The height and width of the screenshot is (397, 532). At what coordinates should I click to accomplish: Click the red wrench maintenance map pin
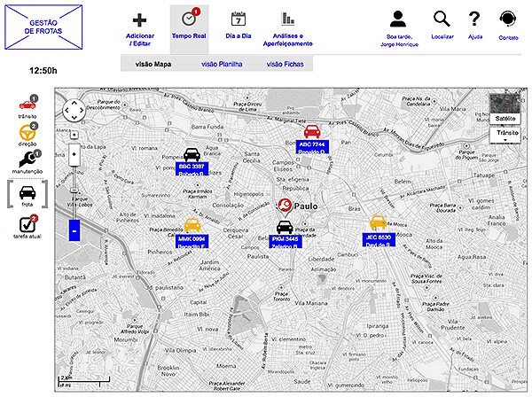coord(285,206)
